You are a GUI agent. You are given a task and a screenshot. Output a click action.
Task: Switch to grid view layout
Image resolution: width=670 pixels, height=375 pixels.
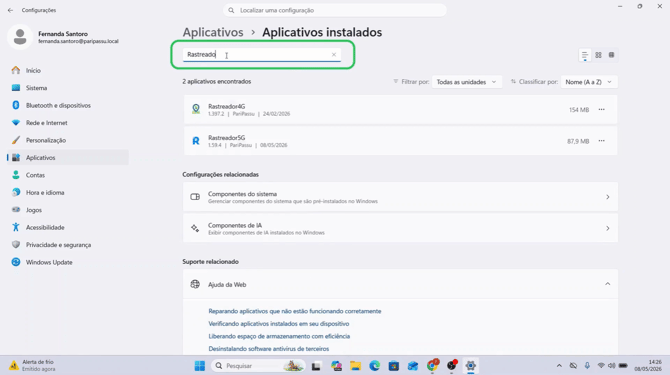598,55
